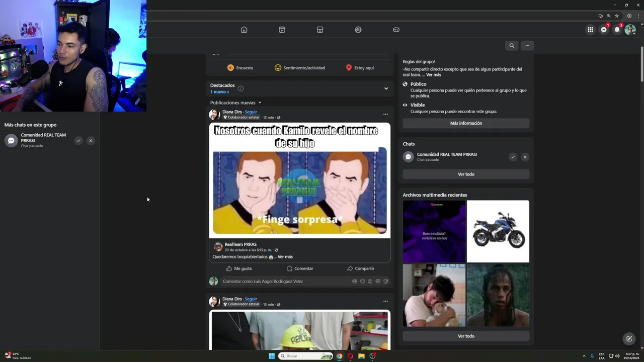Insert an emoji in the comment
644x362 pixels.
point(362,282)
